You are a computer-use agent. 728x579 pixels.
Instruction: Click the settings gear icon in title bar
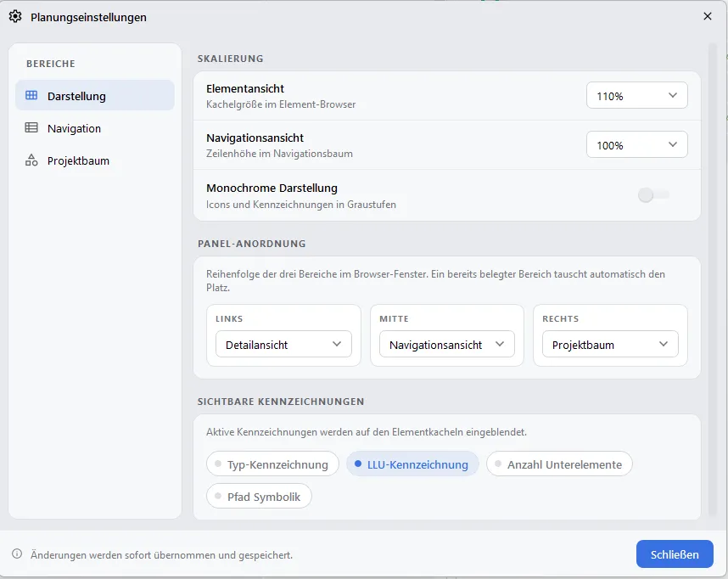(15, 17)
